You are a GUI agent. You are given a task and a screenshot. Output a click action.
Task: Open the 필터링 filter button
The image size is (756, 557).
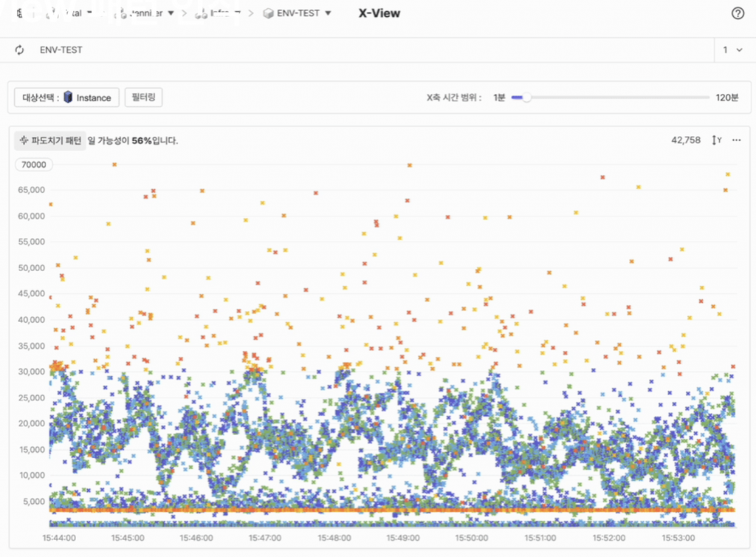(144, 97)
